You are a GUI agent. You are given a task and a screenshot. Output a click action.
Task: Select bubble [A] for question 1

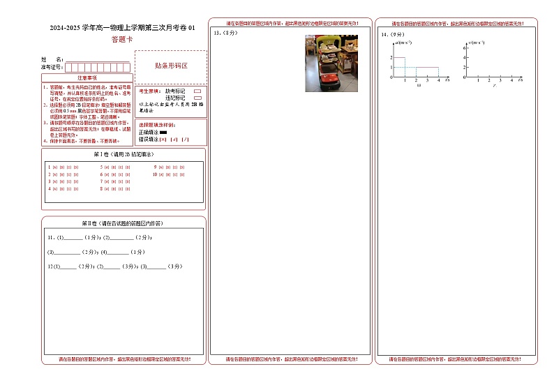tap(54, 167)
